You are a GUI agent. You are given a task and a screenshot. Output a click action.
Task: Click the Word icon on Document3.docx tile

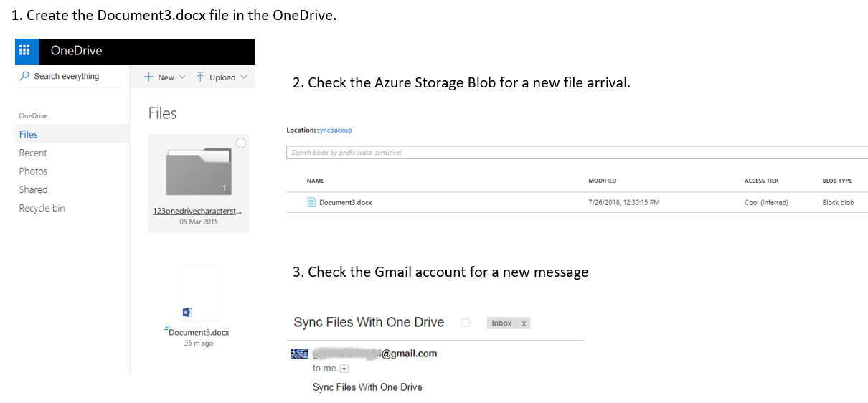click(188, 311)
